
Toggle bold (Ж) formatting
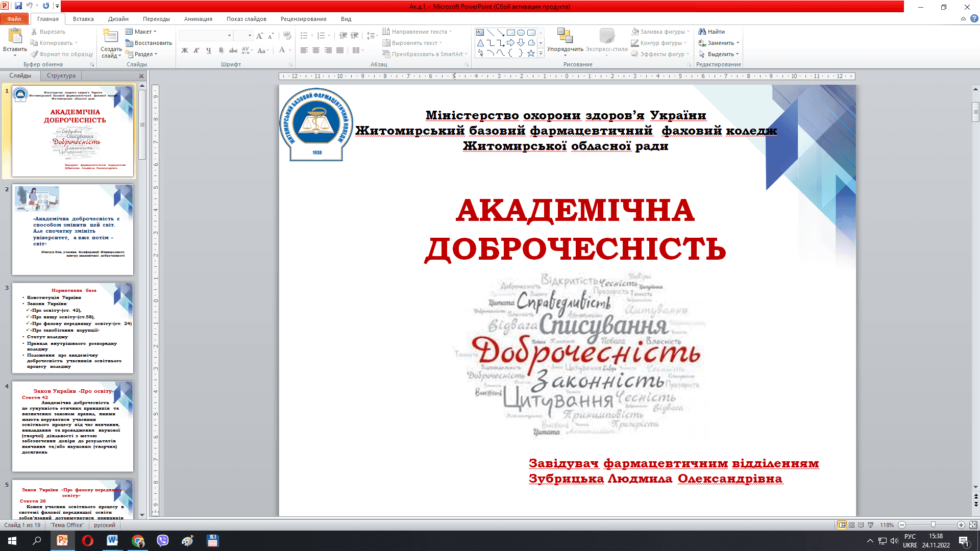185,50
